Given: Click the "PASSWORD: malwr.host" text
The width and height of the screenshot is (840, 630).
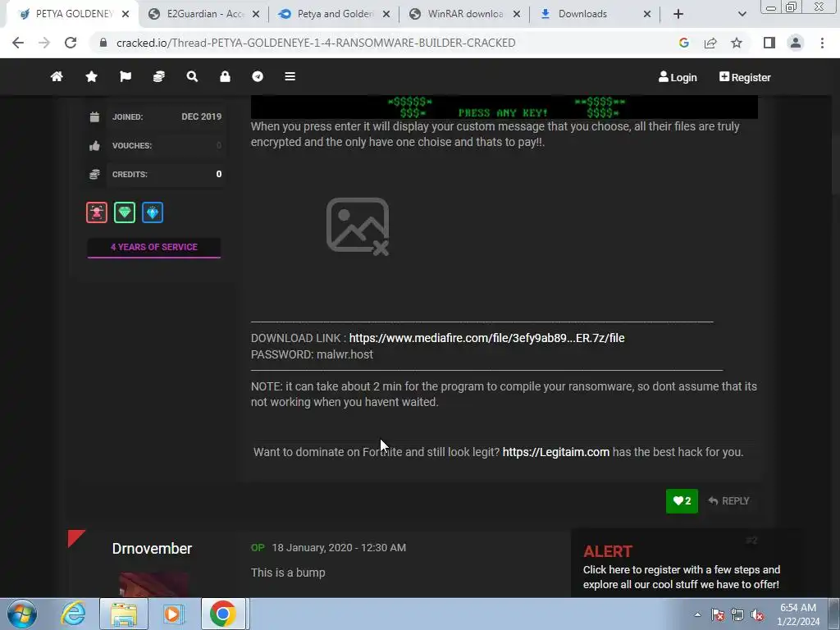Looking at the screenshot, I should 312,354.
